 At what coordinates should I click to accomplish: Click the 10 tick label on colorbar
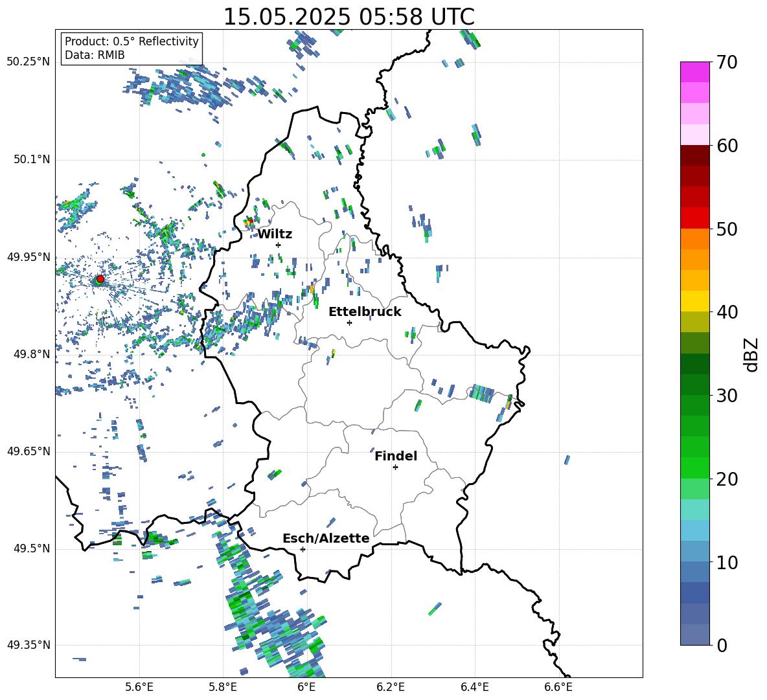(x=727, y=562)
